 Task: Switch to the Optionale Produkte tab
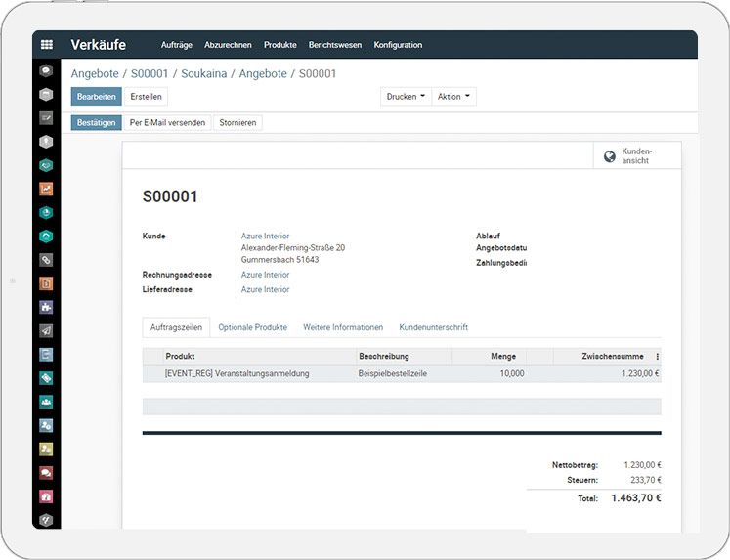(253, 327)
